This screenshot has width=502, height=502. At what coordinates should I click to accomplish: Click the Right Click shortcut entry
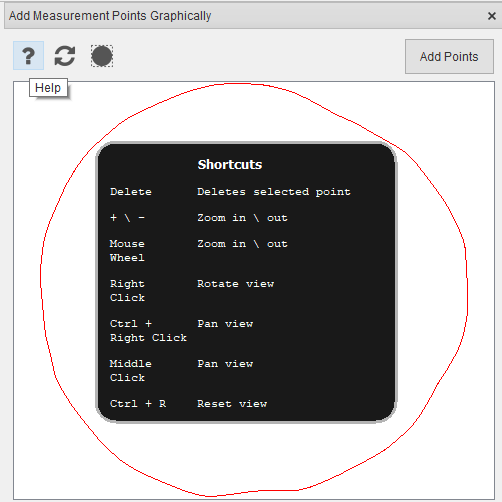[x=127, y=290]
